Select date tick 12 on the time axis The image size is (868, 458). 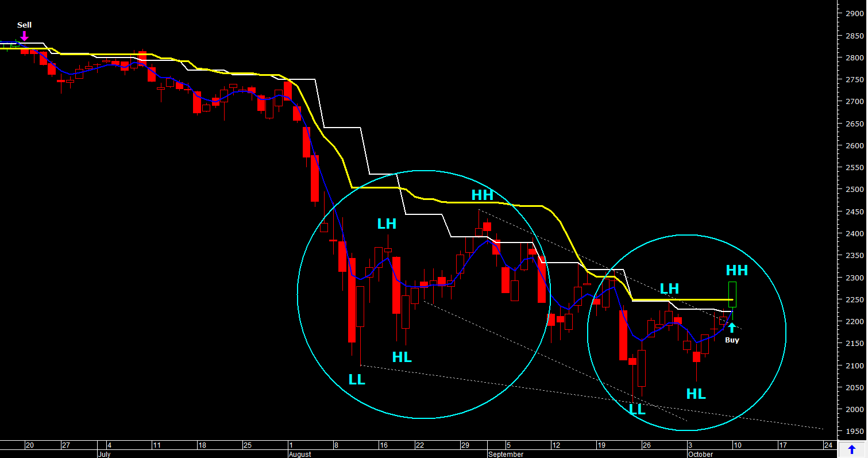coord(555,445)
